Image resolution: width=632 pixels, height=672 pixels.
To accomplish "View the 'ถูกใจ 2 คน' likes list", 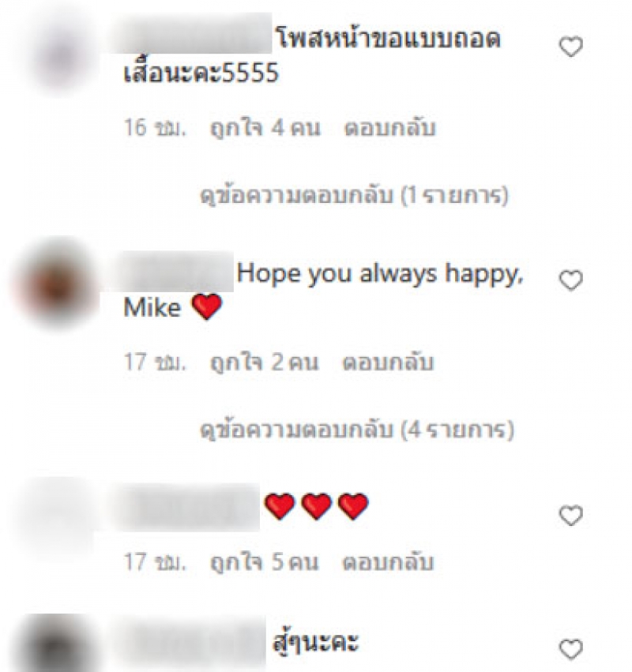I will [x=264, y=362].
